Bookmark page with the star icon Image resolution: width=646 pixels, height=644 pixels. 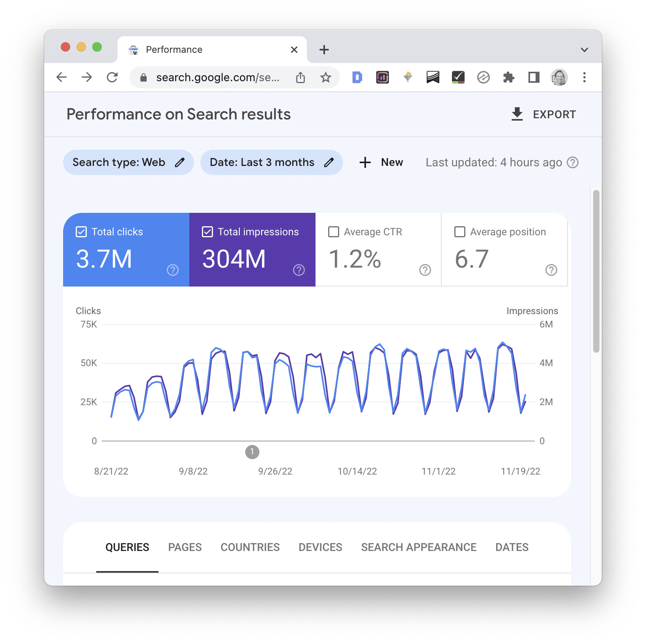(325, 78)
